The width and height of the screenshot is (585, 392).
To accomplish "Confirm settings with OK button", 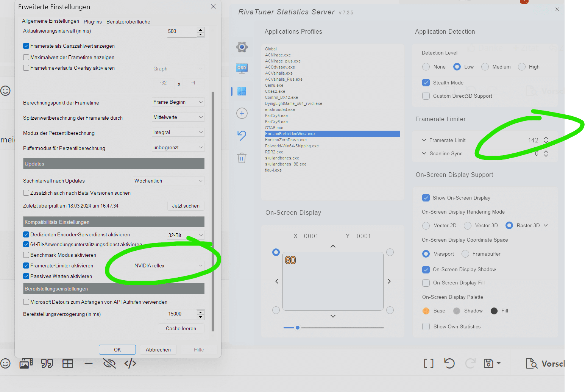I will (x=117, y=350).
